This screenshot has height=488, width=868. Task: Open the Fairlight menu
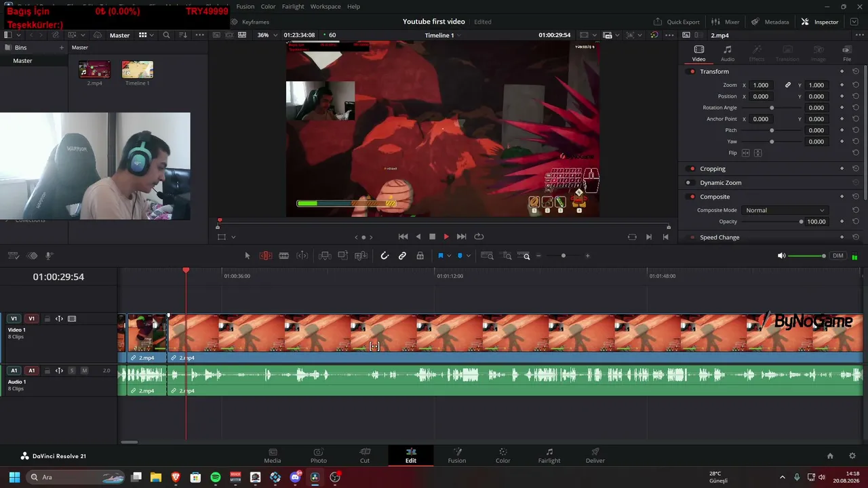[293, 7]
